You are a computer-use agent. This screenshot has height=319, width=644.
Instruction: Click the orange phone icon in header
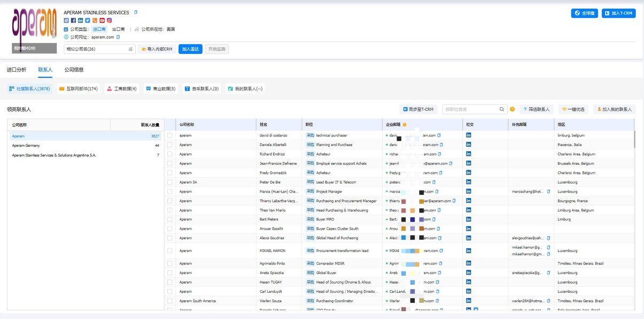click(x=95, y=20)
